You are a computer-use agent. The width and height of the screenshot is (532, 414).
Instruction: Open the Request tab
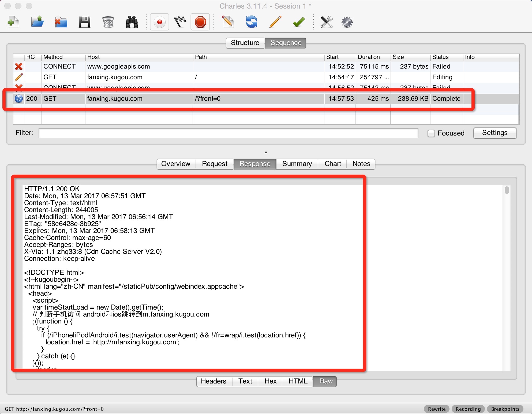(215, 164)
